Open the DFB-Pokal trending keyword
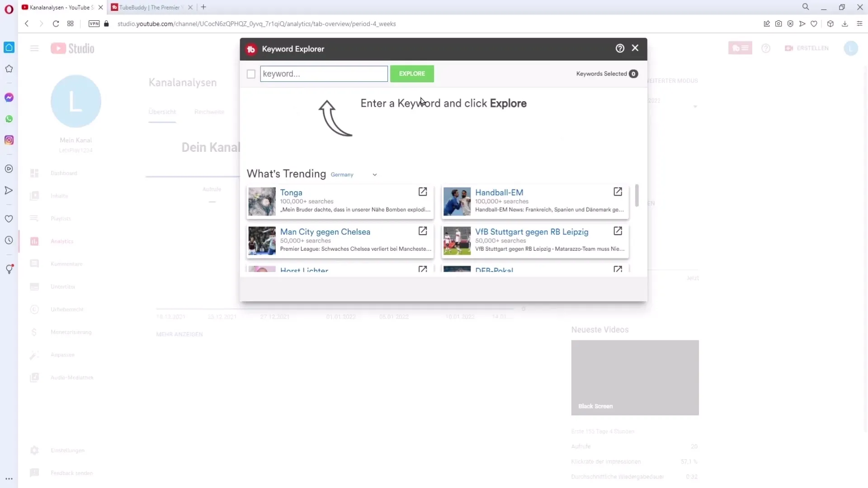 coord(494,270)
